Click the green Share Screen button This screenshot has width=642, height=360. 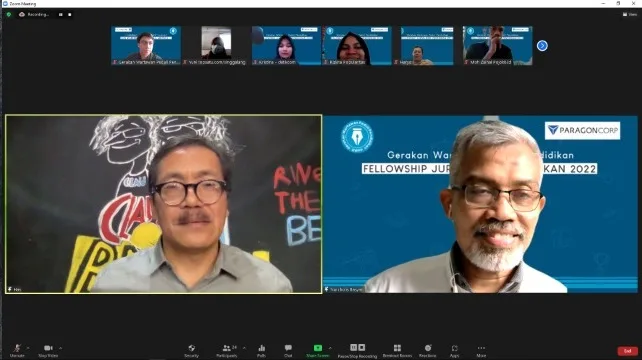(x=317, y=351)
